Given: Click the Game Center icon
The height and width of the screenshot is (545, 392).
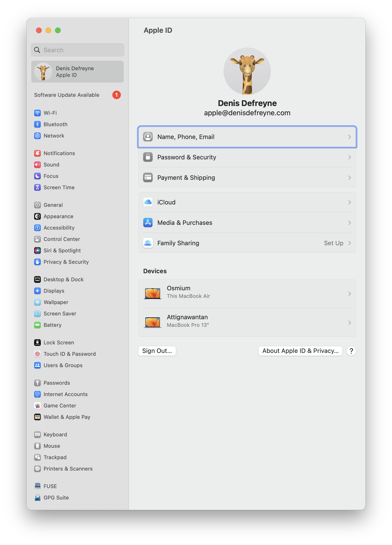Looking at the screenshot, I should [x=37, y=406].
